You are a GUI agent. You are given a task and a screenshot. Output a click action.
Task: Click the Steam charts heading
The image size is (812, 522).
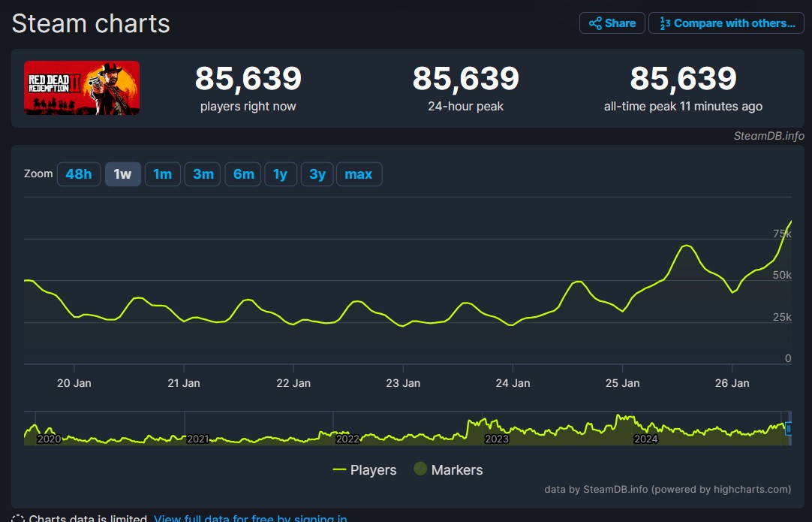(x=91, y=23)
